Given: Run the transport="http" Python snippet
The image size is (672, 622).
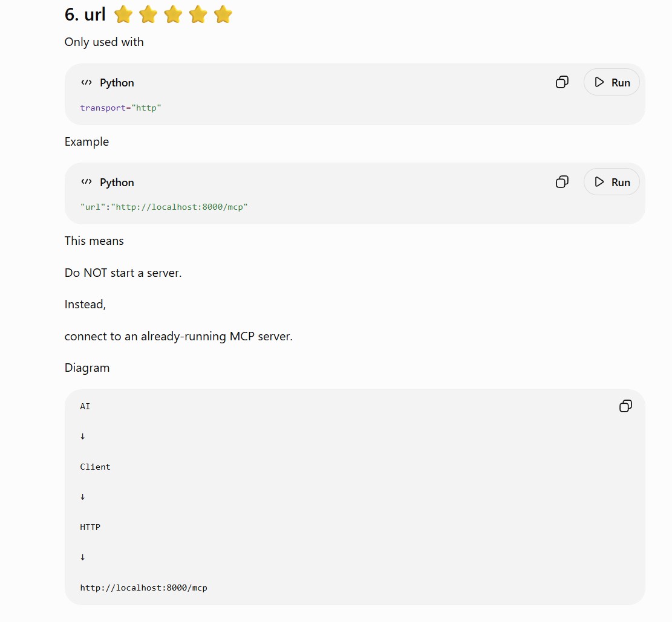Looking at the screenshot, I should (x=612, y=82).
